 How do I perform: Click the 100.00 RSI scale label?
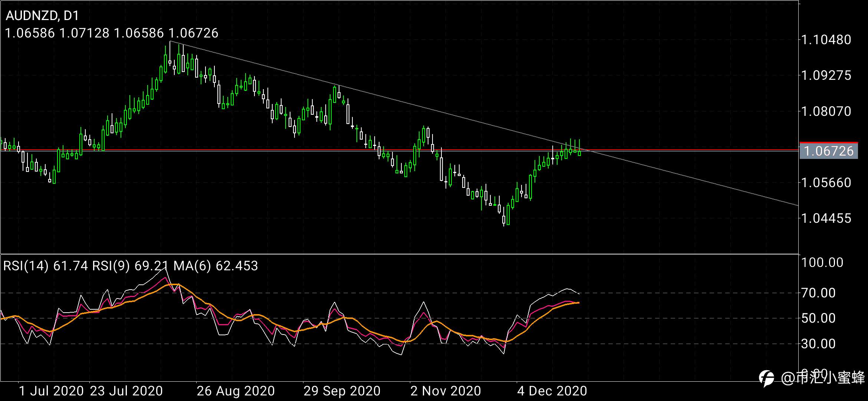pos(822,263)
